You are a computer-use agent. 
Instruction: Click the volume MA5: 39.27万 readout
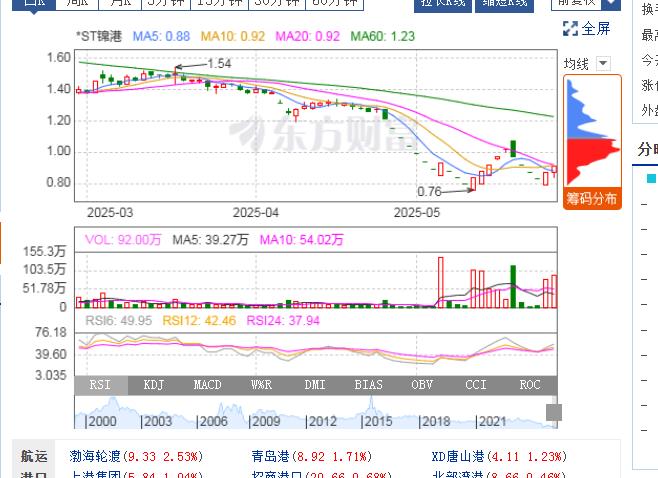[x=210, y=240]
